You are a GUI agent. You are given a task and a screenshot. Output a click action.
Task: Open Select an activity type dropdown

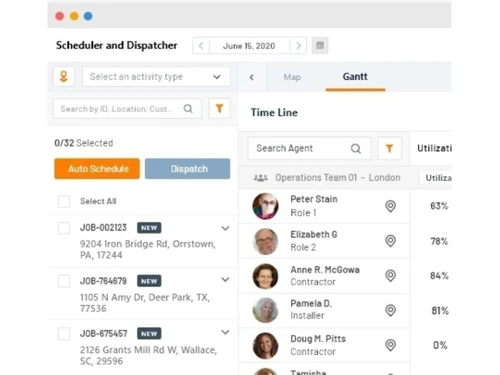pyautogui.click(x=156, y=77)
